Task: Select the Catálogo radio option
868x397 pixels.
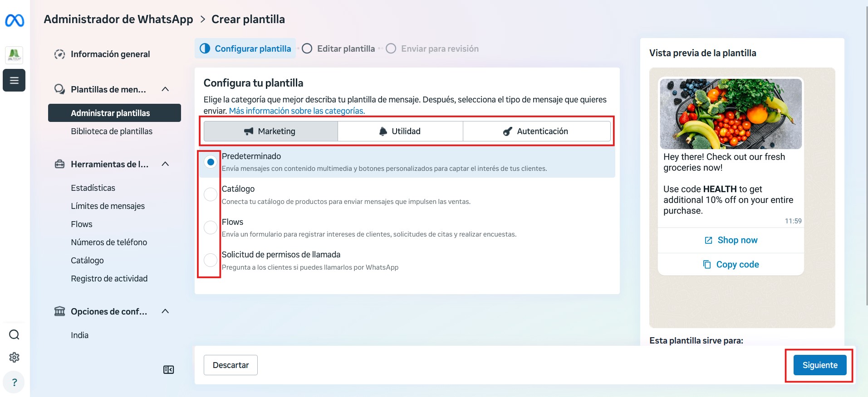Action: click(x=211, y=194)
